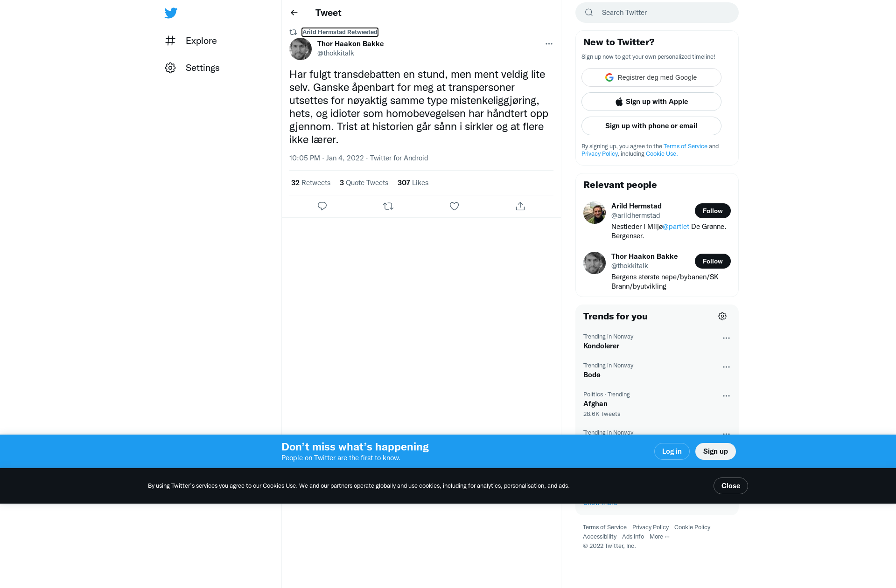Open Explore in the sidebar
896x588 pixels.
coord(191,41)
